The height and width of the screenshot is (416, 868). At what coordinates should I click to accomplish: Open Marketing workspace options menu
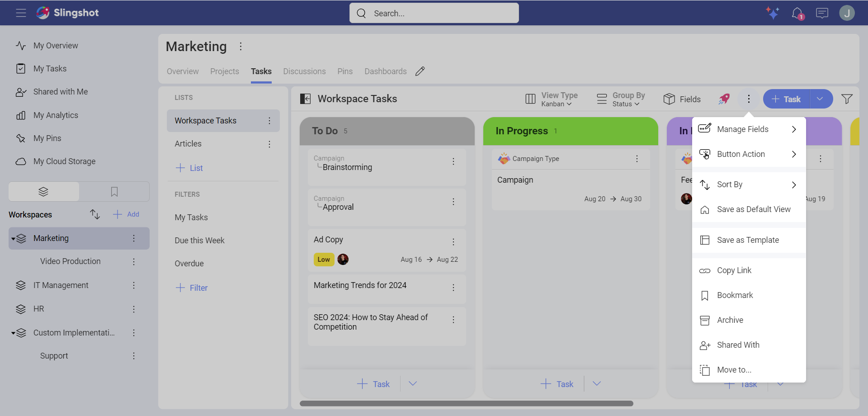tap(134, 238)
